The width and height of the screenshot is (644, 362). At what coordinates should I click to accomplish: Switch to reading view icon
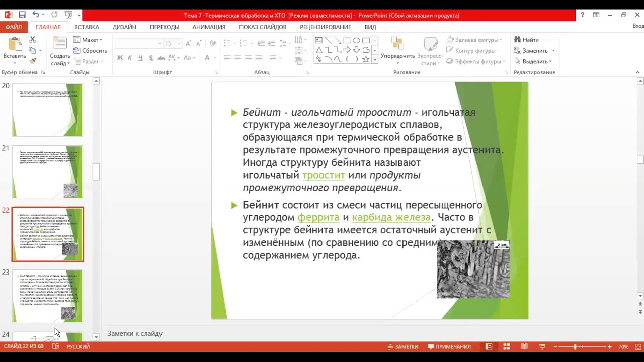tap(524, 347)
